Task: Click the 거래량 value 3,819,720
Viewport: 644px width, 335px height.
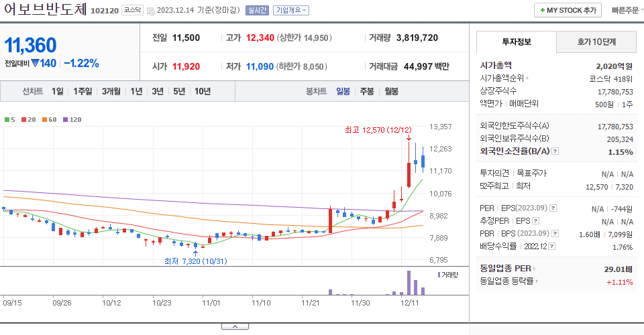Action: tap(417, 38)
